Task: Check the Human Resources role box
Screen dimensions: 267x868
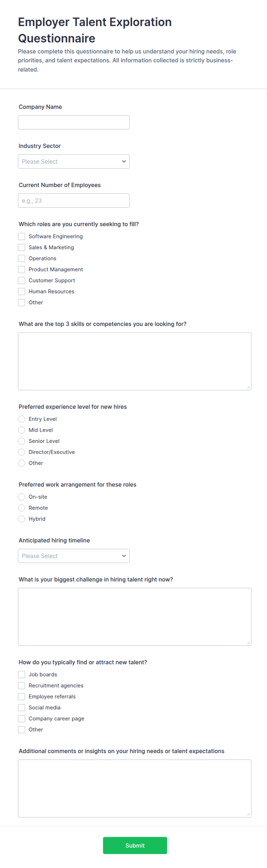Action: point(22,291)
